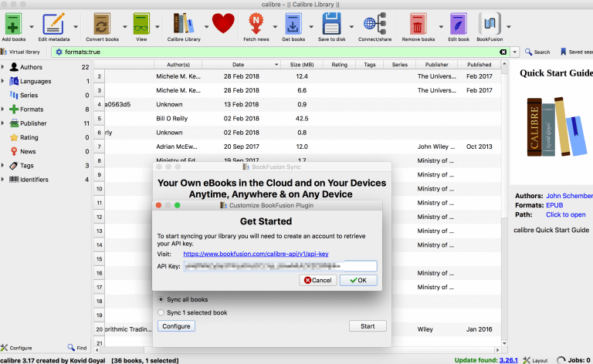Screen dimensions: 593x364
Task: Sort by the Author(s) column header
Action: (x=178, y=65)
